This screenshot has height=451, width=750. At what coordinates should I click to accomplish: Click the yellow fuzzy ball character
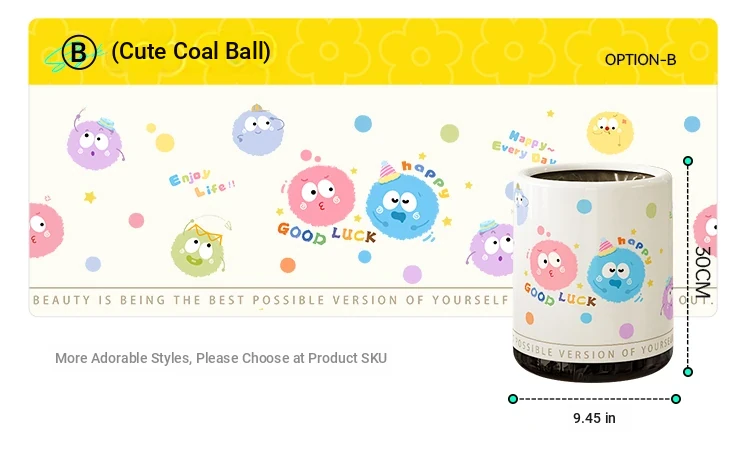coord(610,132)
